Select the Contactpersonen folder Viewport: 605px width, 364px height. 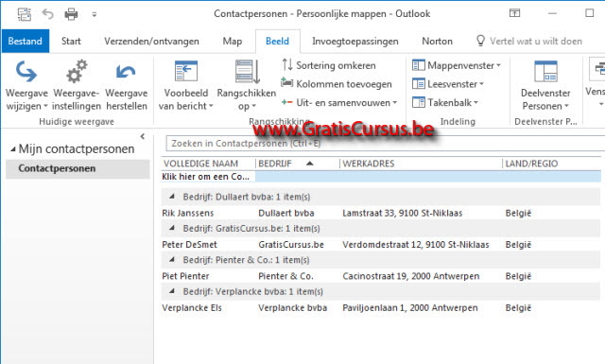click(78, 168)
